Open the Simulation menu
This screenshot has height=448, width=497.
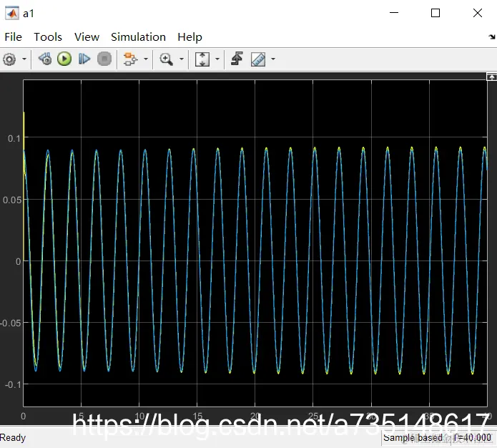(x=138, y=37)
